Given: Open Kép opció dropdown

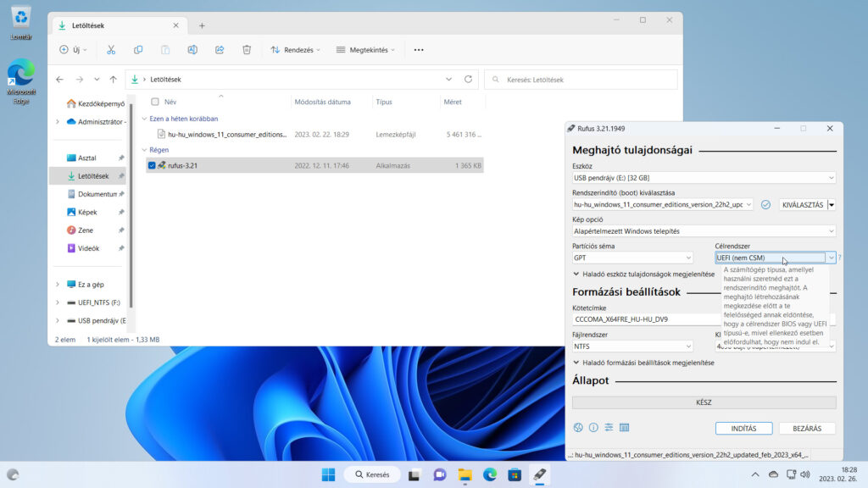Looking at the screenshot, I should [x=704, y=231].
